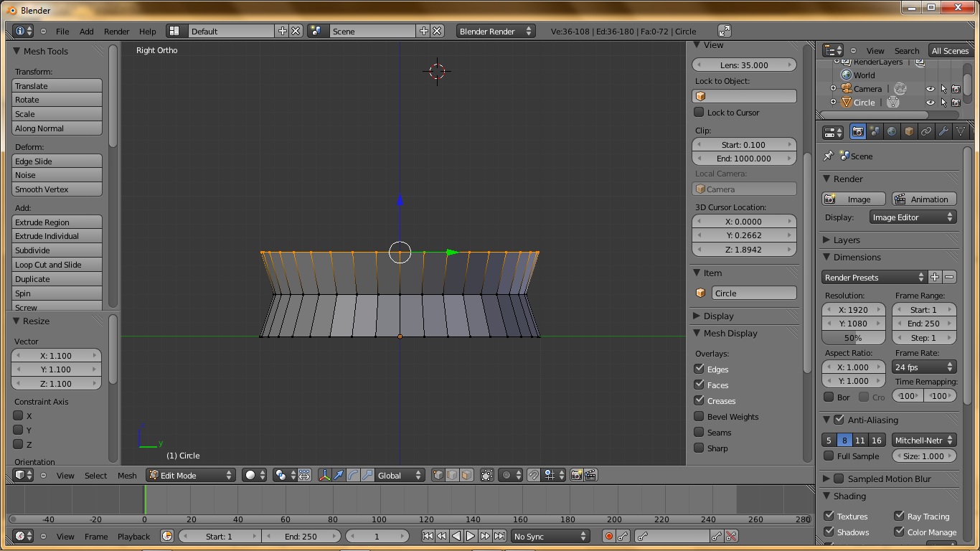Toggle Circle renderability camera icon
This screenshot has width=980, height=551.
956,103
